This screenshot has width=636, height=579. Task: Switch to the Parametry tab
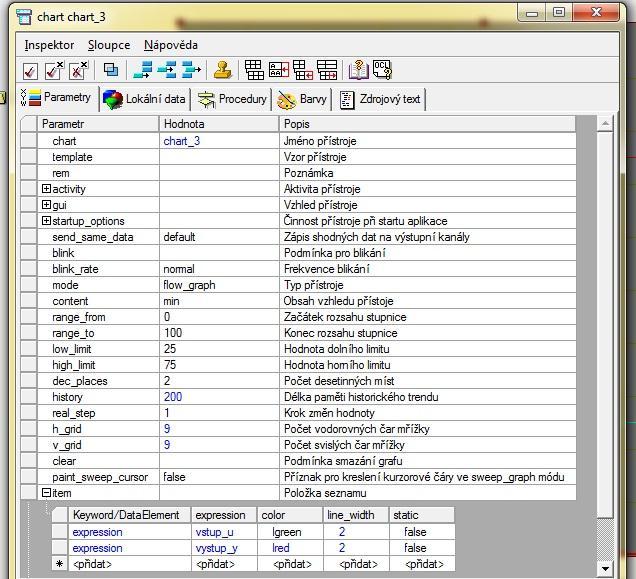tap(57, 98)
